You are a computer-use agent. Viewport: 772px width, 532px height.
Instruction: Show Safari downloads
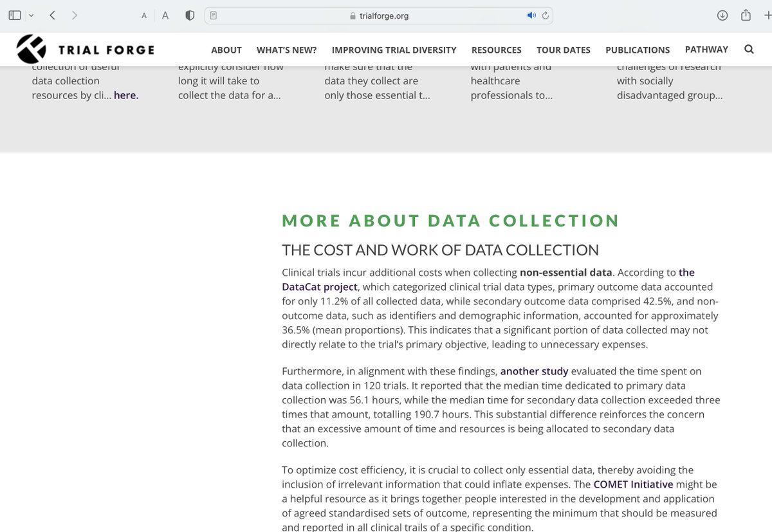(722, 15)
